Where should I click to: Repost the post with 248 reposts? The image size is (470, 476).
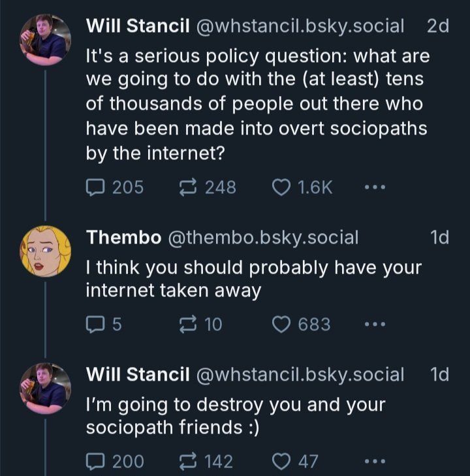tap(189, 187)
